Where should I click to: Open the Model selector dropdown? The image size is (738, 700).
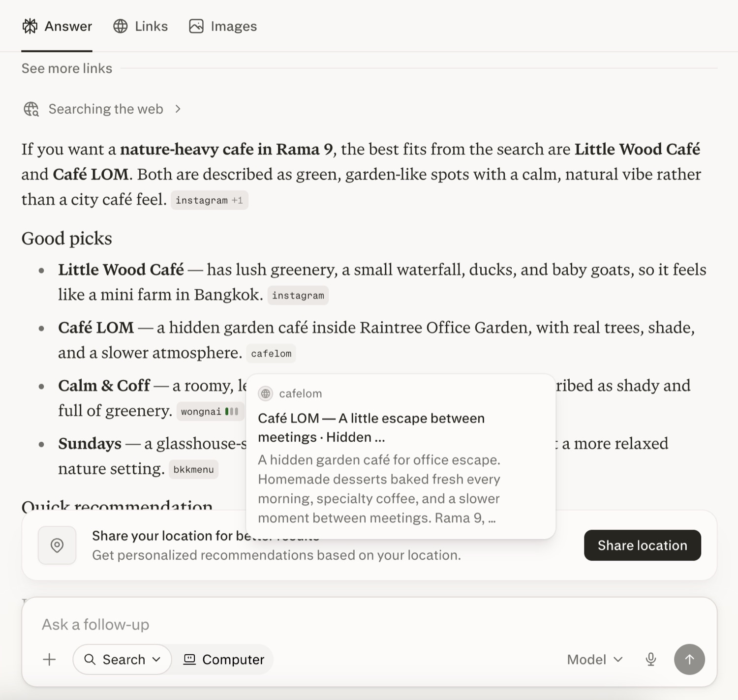595,660
